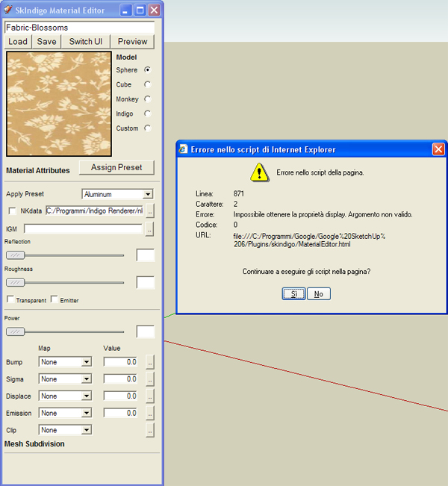Click the Fabric-Blossoms material preview thumbnail

pos(59,104)
